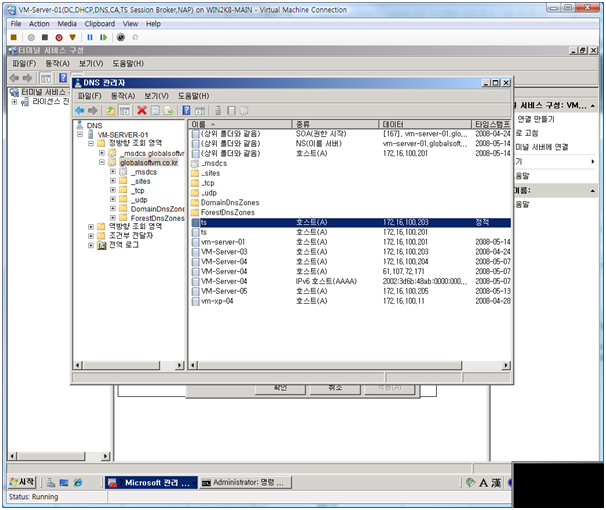Open Terminal Services 파일(F) menu
Screen dimensions: 606x510
(24, 63)
